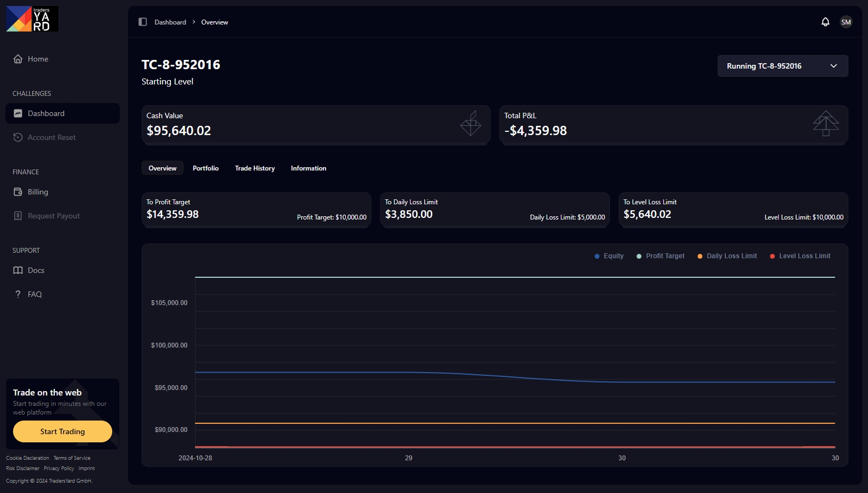Click the dropdown chevron arrow for account selector

pos(833,66)
